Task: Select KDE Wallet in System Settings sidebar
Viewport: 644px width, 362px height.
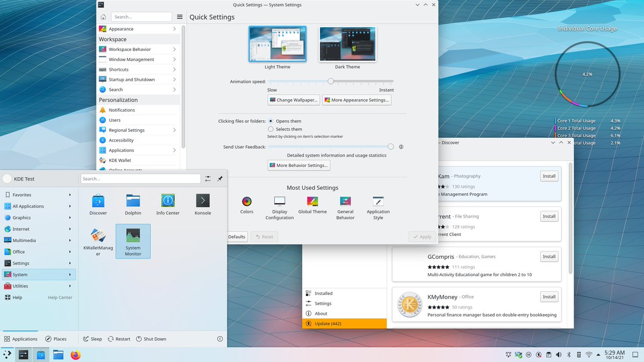Action: 120,160
